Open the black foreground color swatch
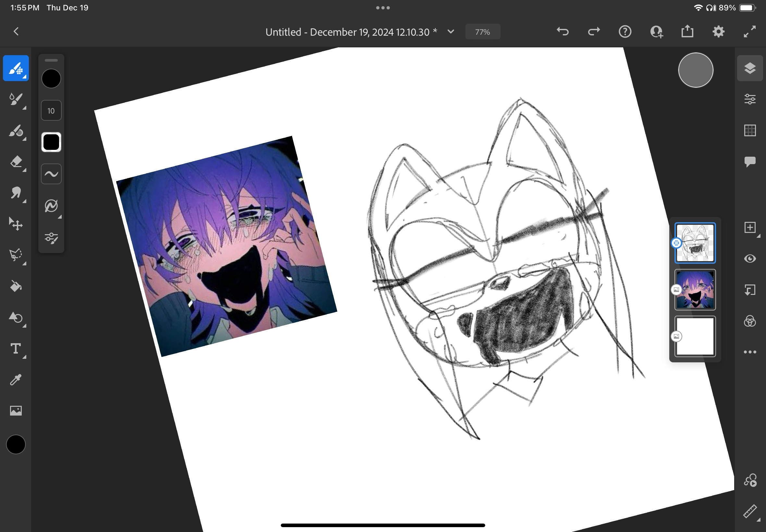 pos(16,444)
